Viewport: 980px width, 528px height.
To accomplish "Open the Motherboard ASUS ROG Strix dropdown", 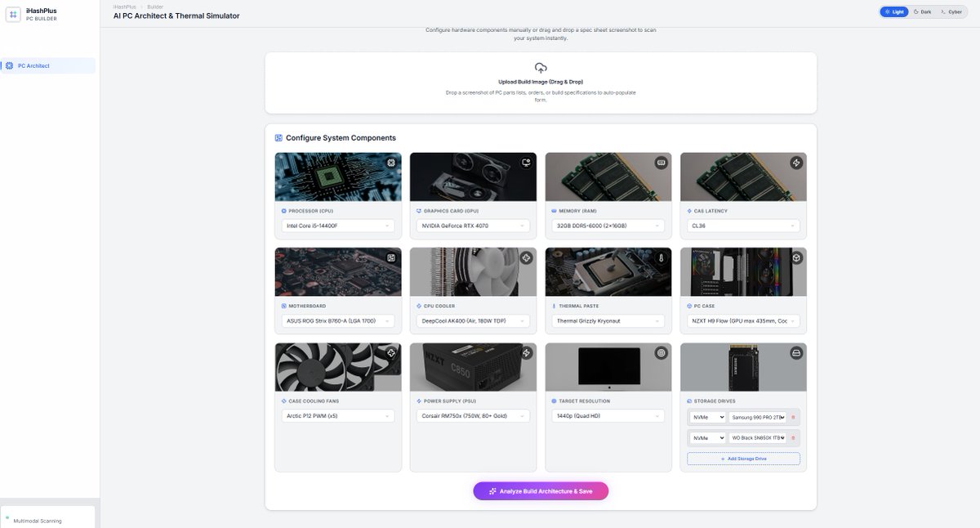I will tap(337, 320).
